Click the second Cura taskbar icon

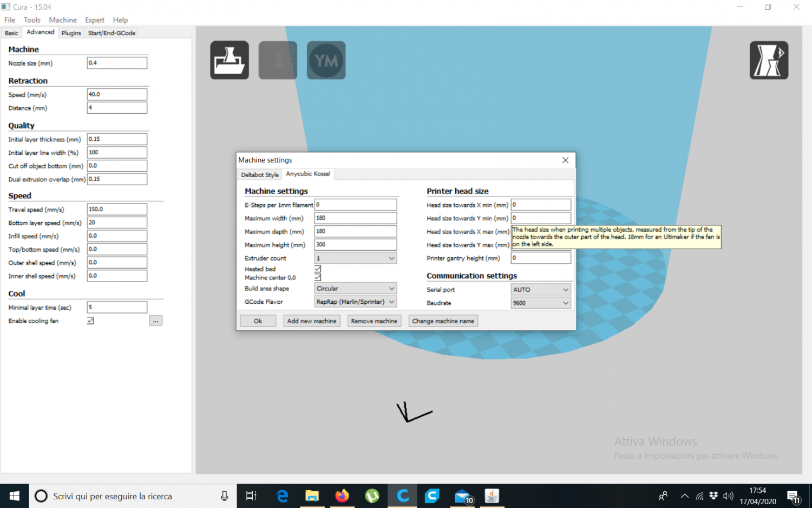[432, 496]
